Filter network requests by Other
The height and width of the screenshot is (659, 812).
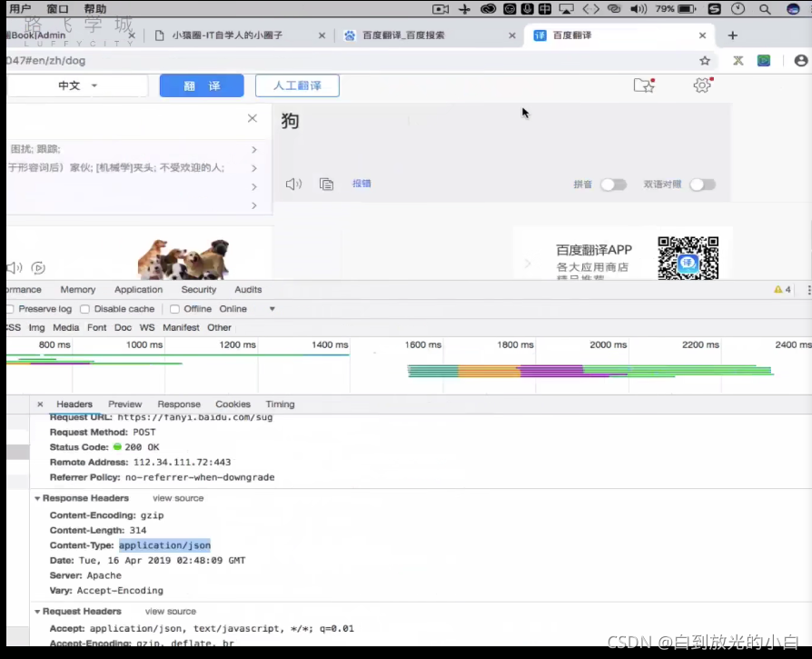click(x=219, y=327)
